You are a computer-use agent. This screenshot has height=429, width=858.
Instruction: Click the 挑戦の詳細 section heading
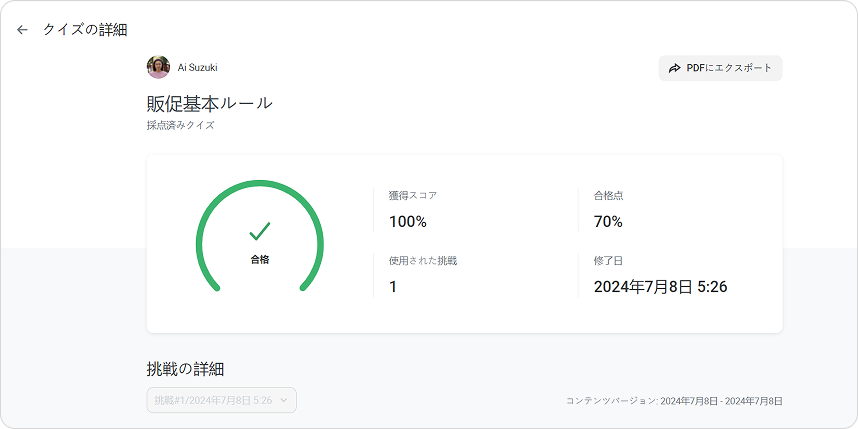(192, 369)
